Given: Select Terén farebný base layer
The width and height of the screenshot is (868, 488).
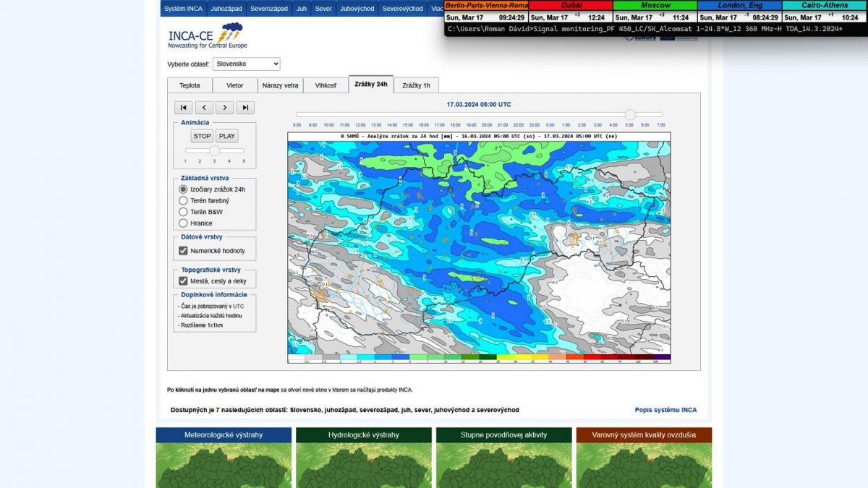Looking at the screenshot, I should click(183, 200).
